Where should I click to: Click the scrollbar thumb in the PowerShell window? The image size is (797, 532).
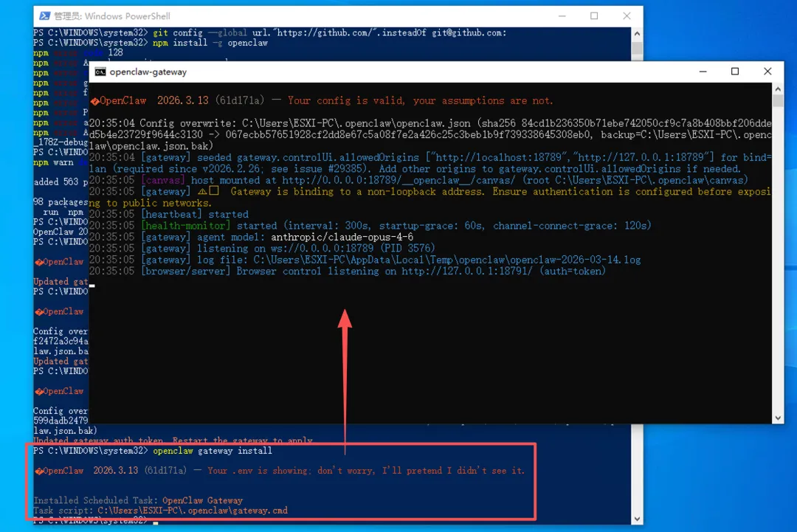pos(637,49)
